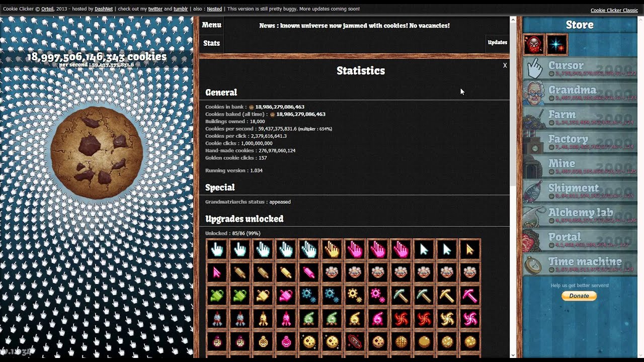The image size is (644, 362).
Task: Open the tumblr link
Action: (181, 9)
